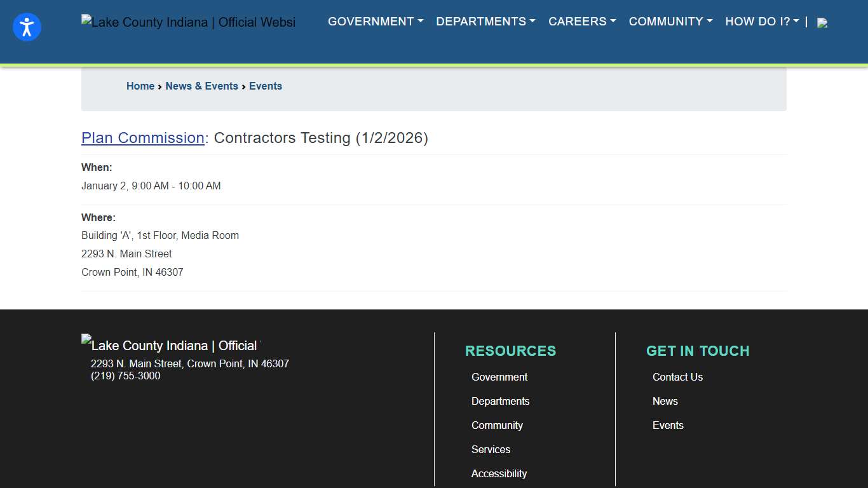Open the Departments link under RESOURCES
This screenshot has width=868, height=488.
pos(500,401)
